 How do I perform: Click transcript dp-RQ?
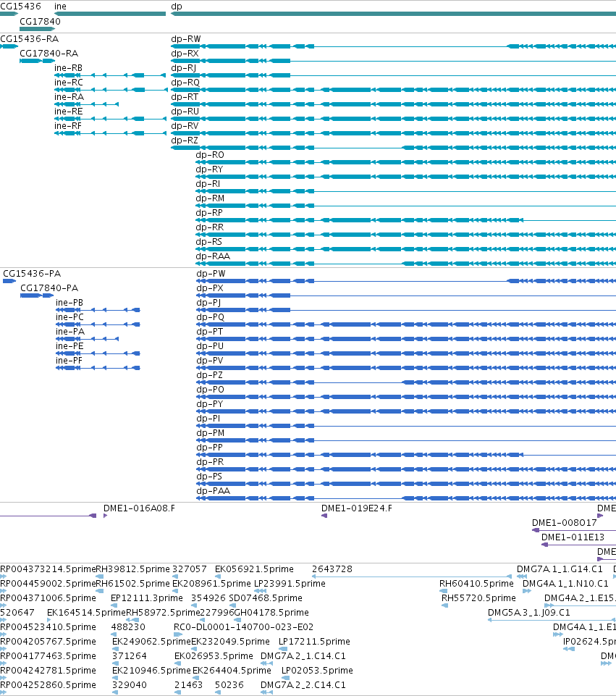[185, 83]
